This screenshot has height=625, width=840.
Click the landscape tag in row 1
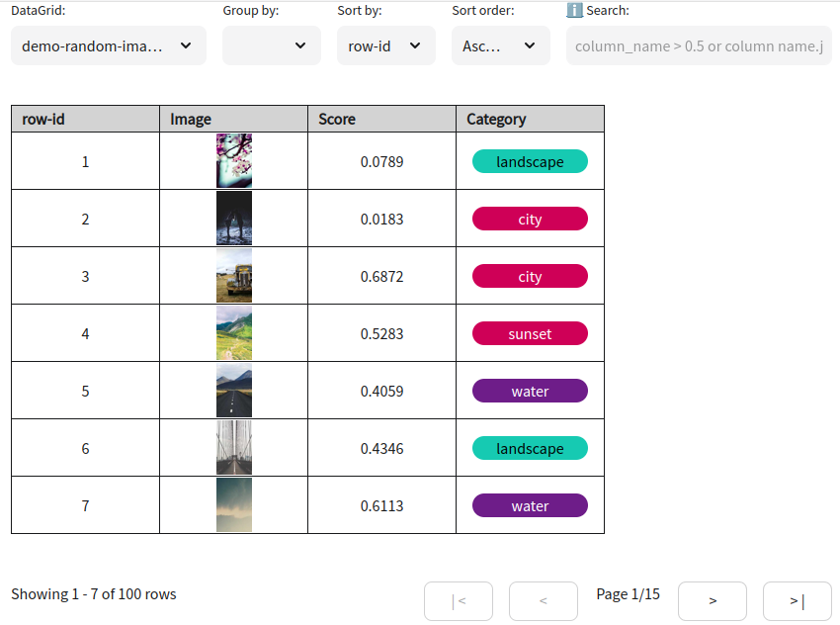[x=530, y=161]
